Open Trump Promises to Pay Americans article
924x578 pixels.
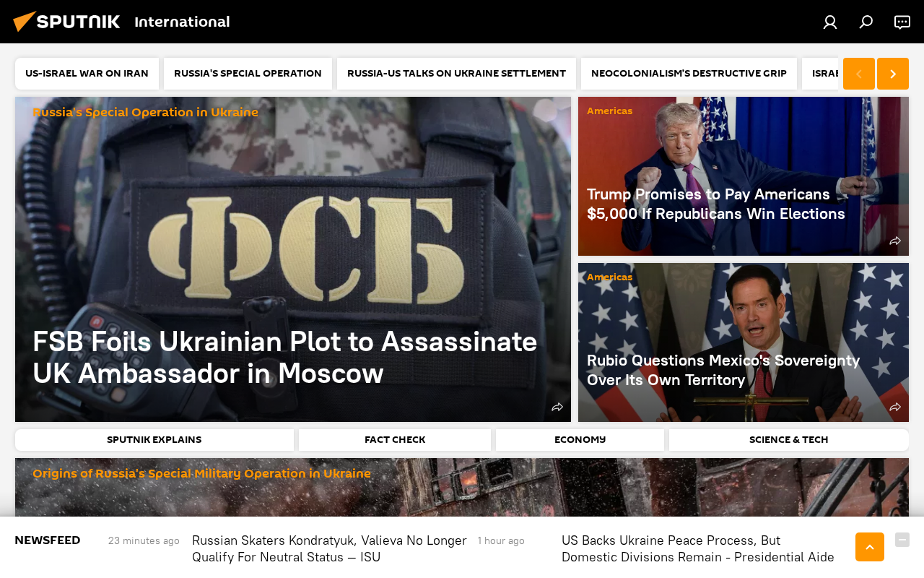coord(716,204)
